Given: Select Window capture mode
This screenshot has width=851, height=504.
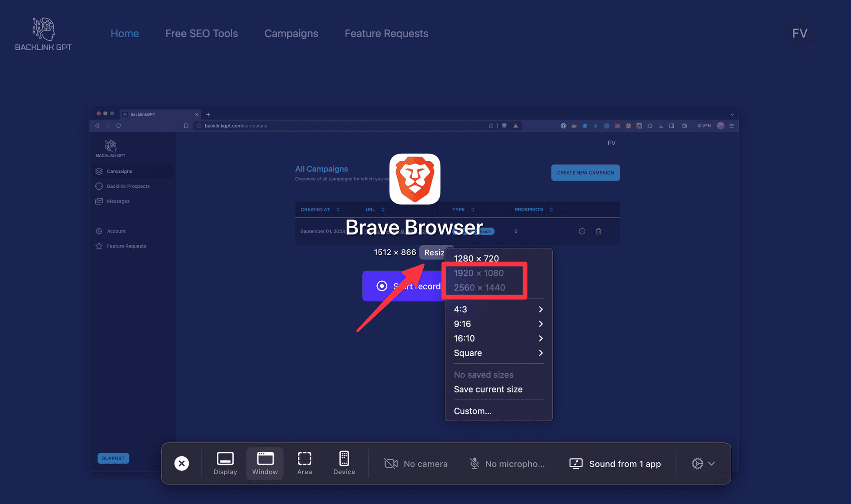Looking at the screenshot, I should [x=265, y=463].
